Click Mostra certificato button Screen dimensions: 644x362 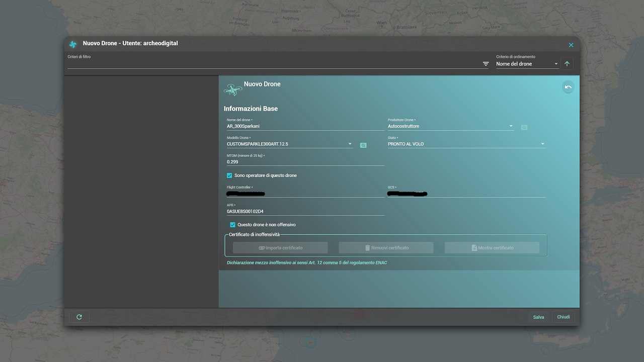pyautogui.click(x=492, y=248)
